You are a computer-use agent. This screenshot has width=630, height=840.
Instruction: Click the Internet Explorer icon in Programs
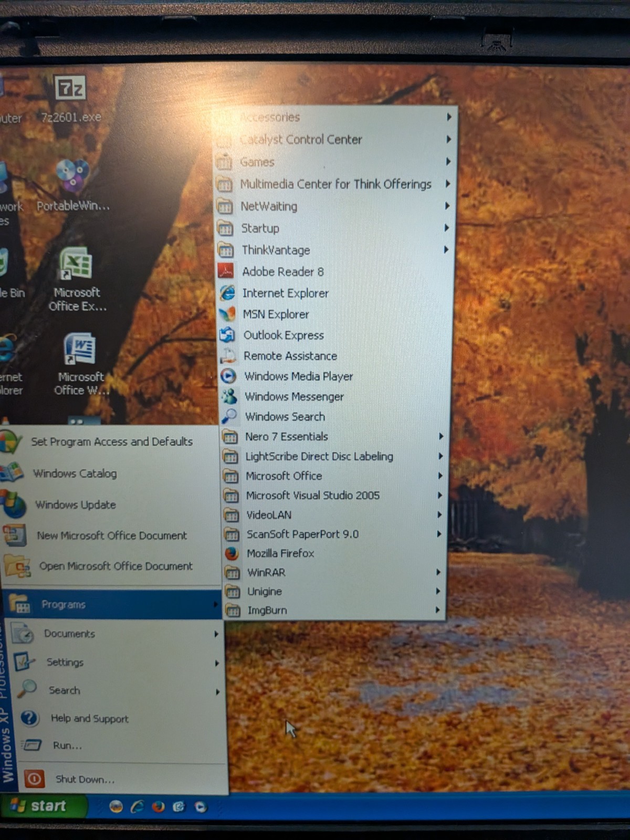tap(227, 292)
